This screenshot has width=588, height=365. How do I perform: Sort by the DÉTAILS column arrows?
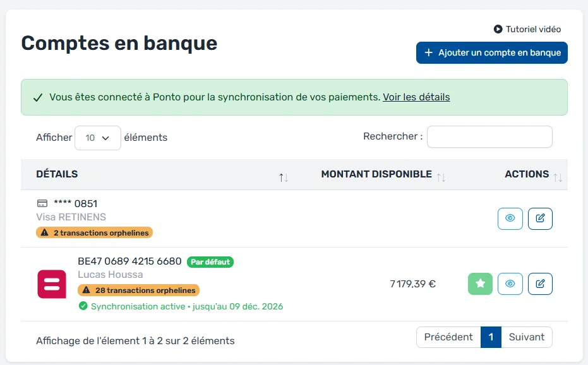(x=284, y=177)
